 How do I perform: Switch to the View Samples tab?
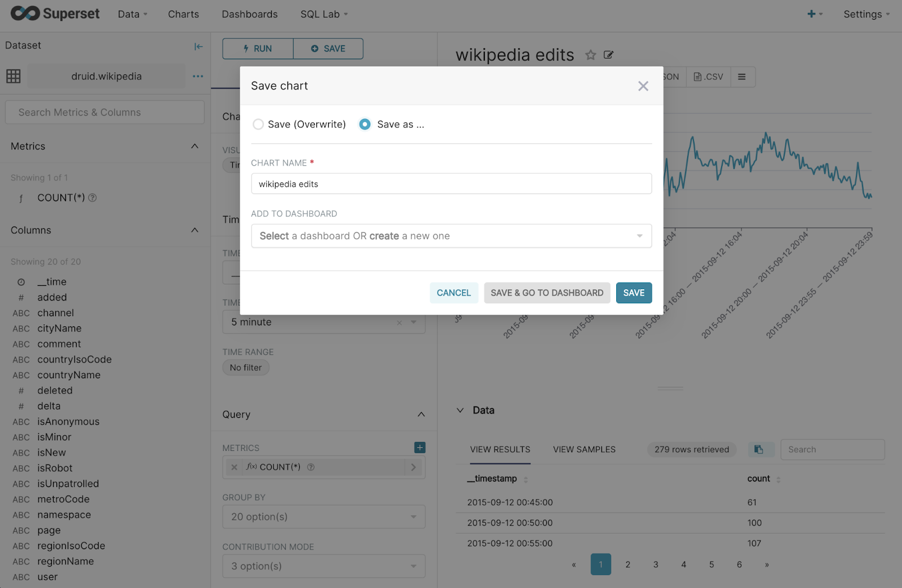point(584,449)
